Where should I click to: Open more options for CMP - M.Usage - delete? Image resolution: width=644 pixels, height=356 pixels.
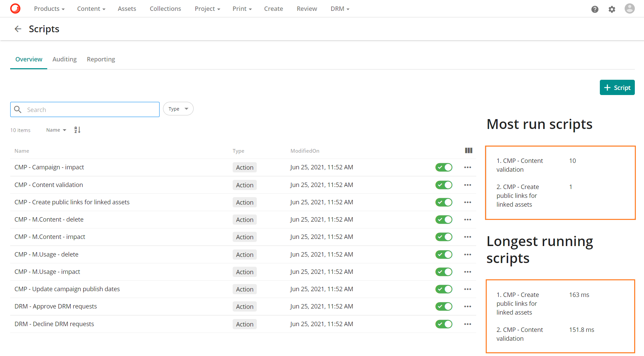click(468, 255)
